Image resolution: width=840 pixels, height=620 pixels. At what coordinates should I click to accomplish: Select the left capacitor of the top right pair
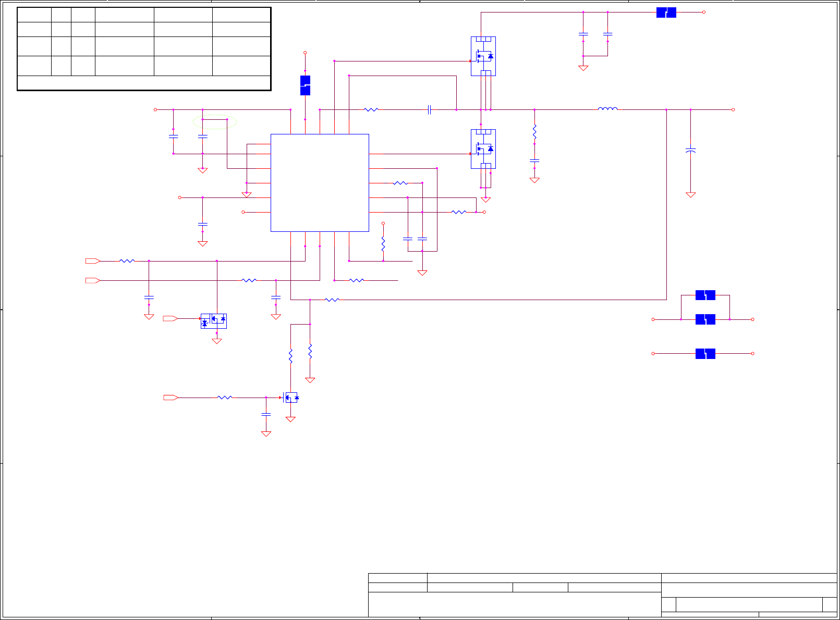coord(583,34)
